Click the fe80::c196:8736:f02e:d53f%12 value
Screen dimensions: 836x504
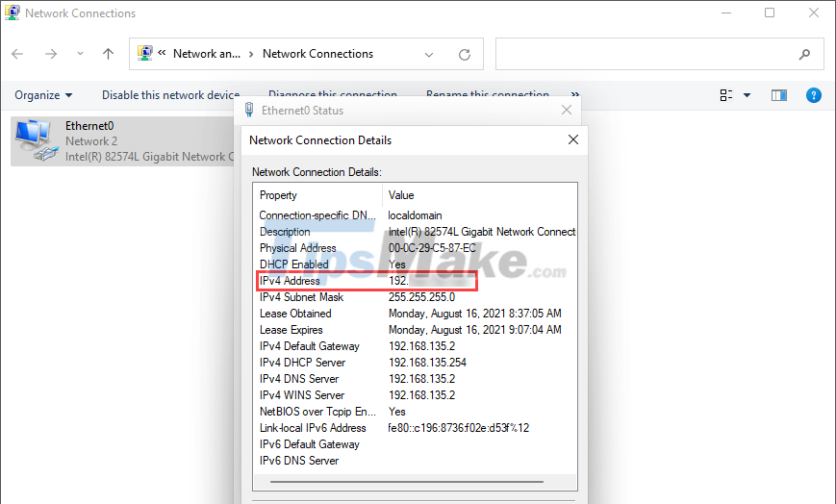[x=459, y=428]
